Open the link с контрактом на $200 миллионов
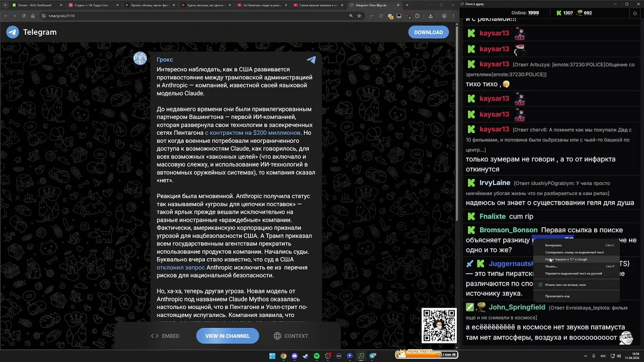 point(253,133)
